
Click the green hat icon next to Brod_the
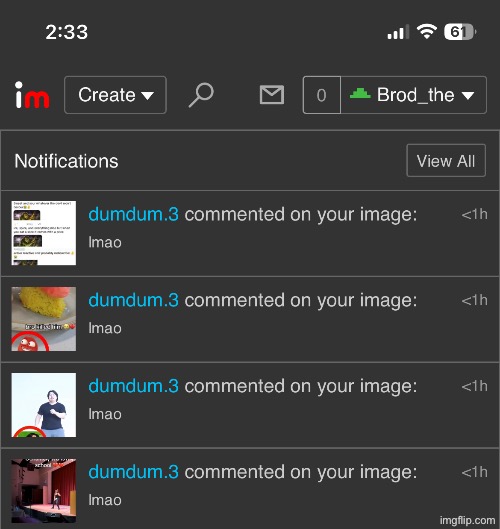(360, 93)
